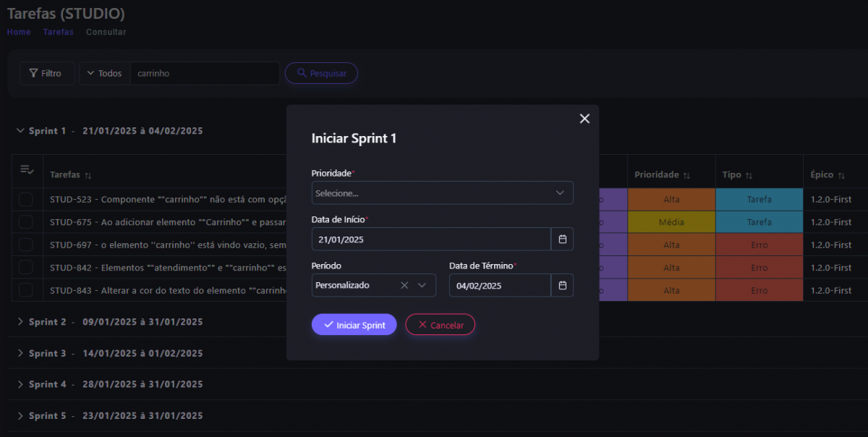Clear the Personalizado period selection
This screenshot has height=437, width=868.
[404, 286]
